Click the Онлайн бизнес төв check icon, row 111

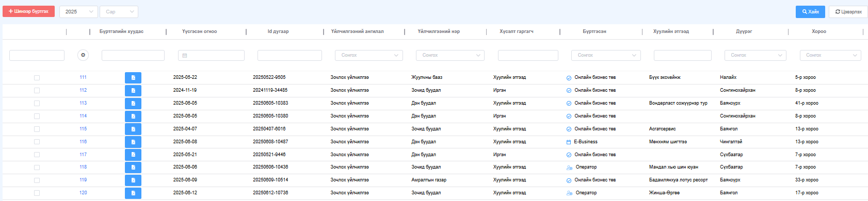tap(569, 78)
